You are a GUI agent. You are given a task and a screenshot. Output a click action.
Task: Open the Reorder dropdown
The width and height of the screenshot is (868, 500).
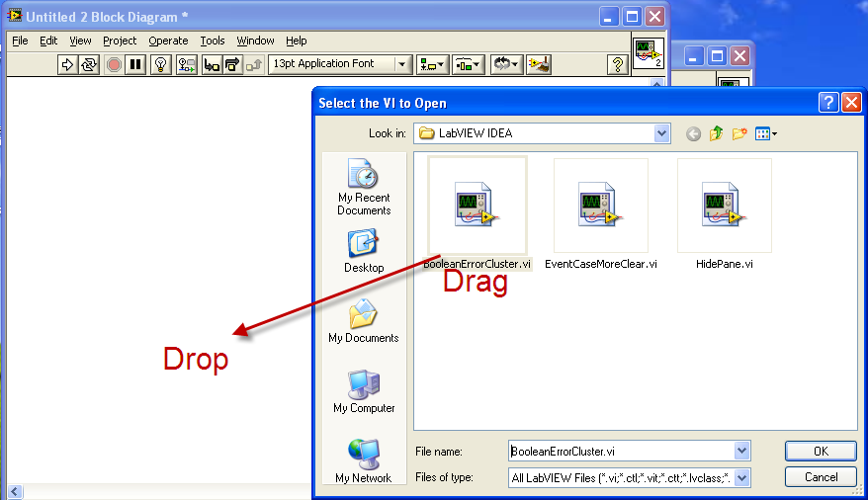click(x=505, y=64)
